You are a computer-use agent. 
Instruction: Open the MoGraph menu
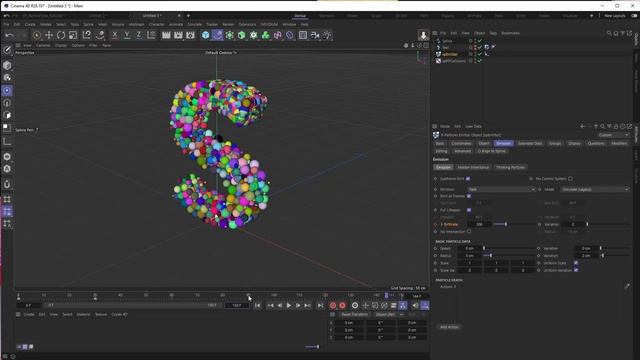136,24
